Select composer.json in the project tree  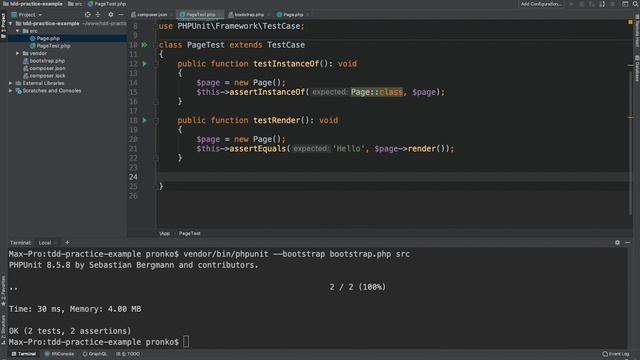(47, 68)
